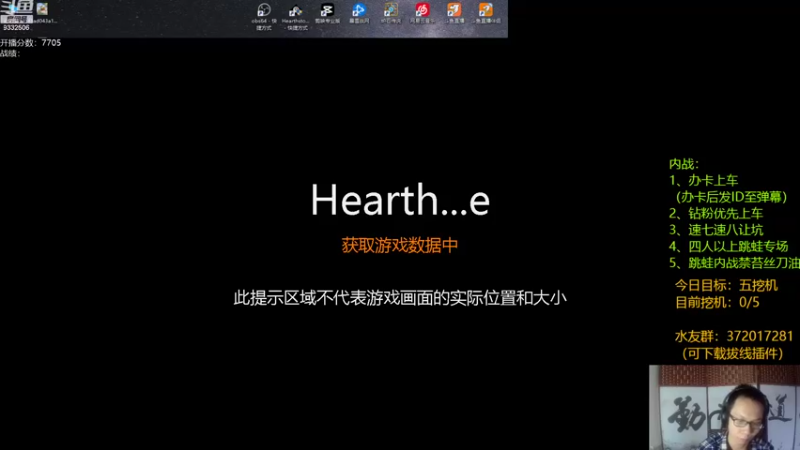Click rule 4 四人以上跳蛙专场 text

coord(729,246)
